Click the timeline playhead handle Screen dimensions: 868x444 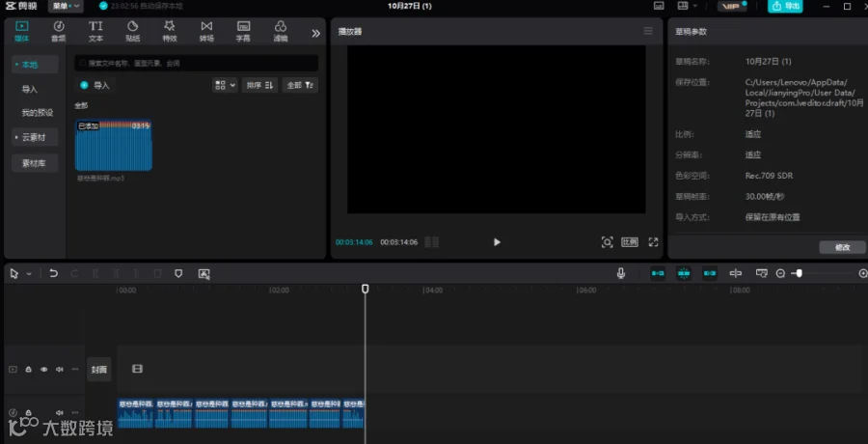tap(366, 289)
